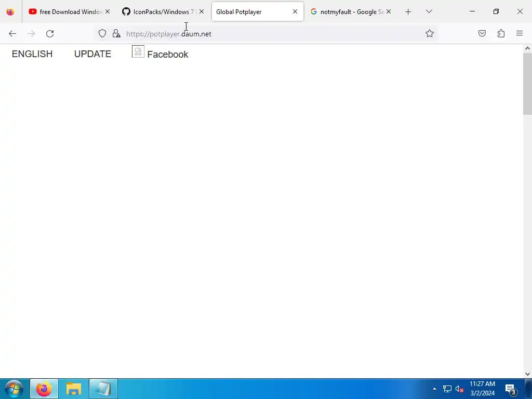Close the Global Potplayer tab
This screenshot has width=532, height=399.
tap(295, 12)
